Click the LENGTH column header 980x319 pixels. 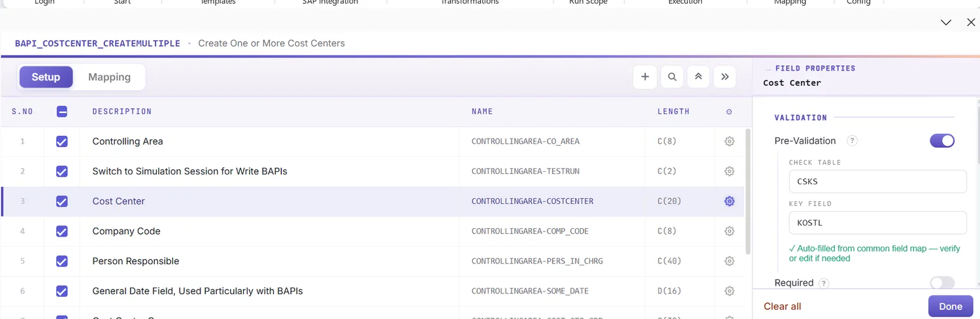(x=674, y=112)
